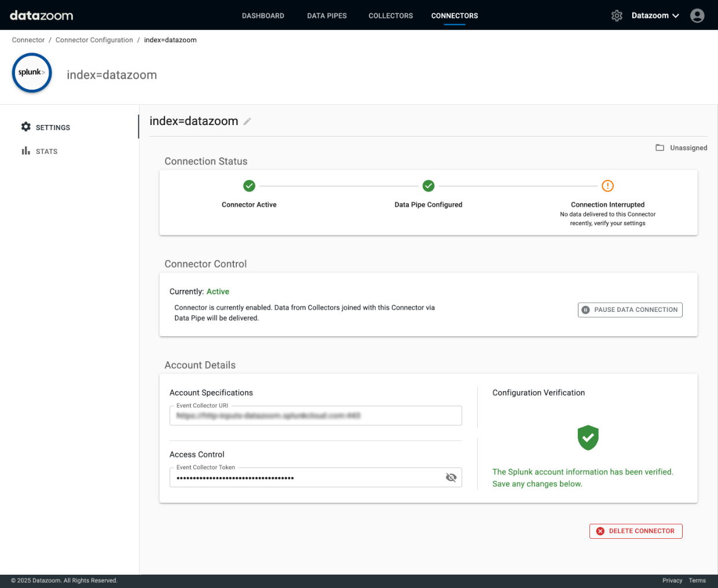Edit connector name with pencil icon
The height and width of the screenshot is (588, 718).
pos(247,122)
